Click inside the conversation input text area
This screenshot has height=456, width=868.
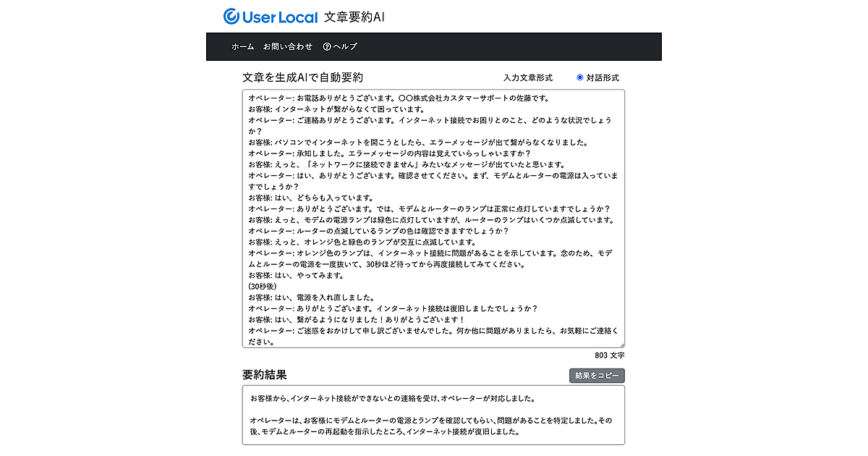(x=433, y=217)
